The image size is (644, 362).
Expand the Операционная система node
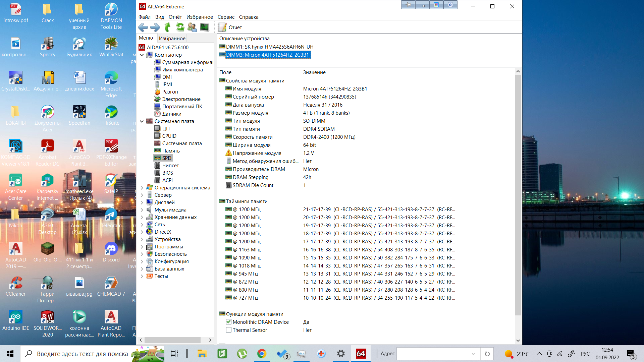pyautogui.click(x=142, y=188)
